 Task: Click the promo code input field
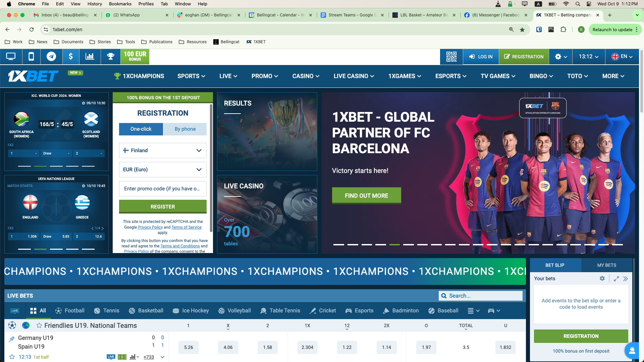(x=163, y=189)
